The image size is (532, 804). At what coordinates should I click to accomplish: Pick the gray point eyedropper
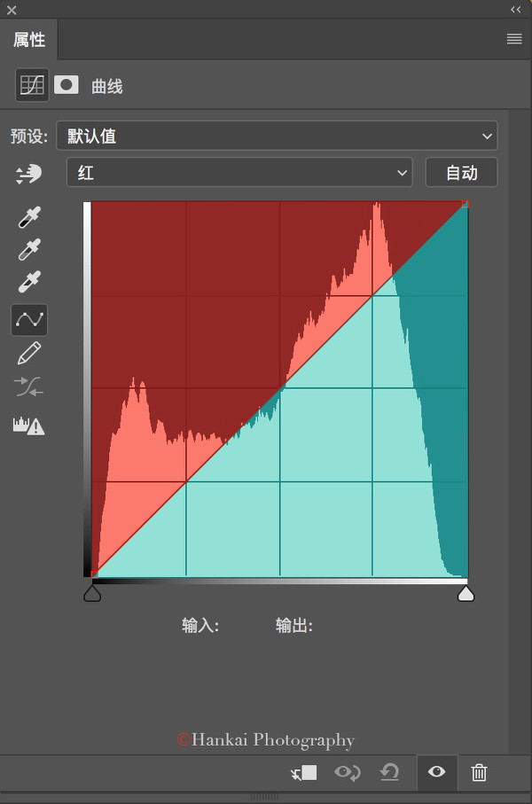[29, 249]
